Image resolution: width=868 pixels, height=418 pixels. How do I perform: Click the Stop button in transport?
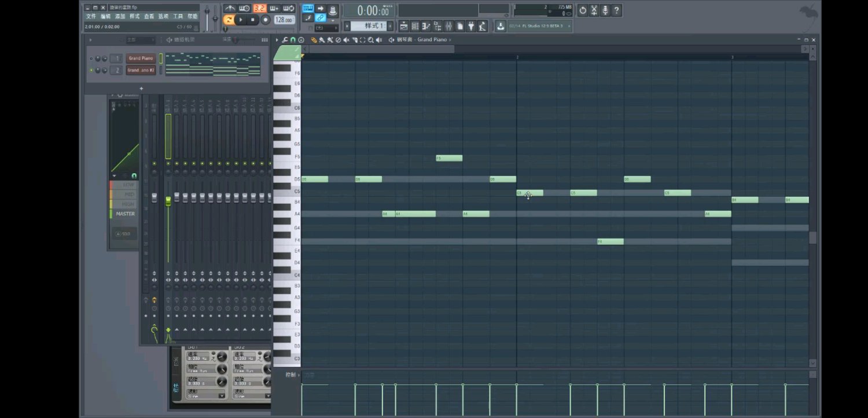click(253, 20)
